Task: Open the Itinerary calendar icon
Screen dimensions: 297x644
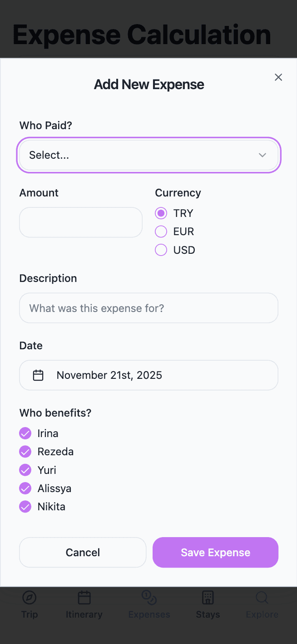Action: coord(84,598)
